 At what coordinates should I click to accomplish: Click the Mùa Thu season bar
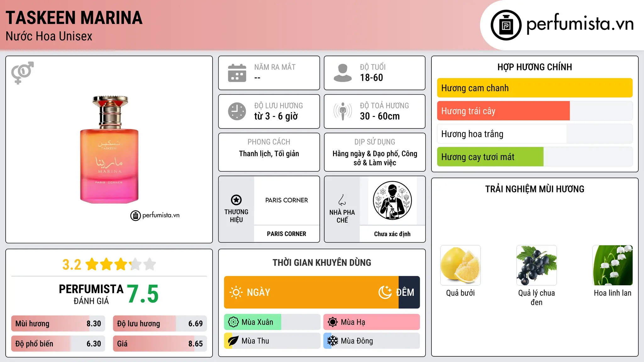(272, 341)
